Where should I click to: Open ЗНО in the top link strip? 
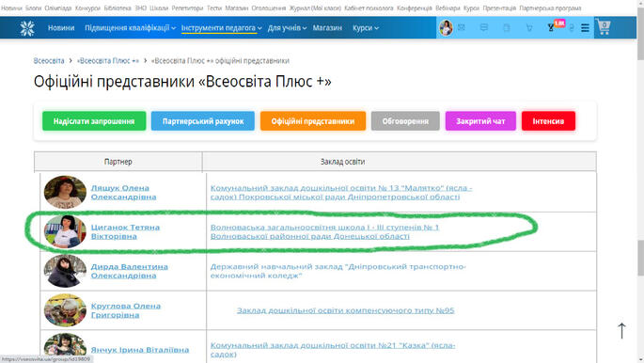click(140, 8)
